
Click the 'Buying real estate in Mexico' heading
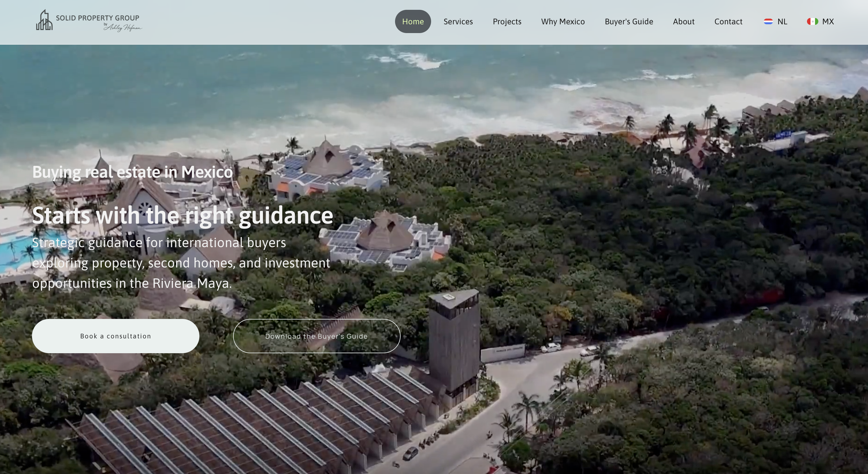[132, 172]
